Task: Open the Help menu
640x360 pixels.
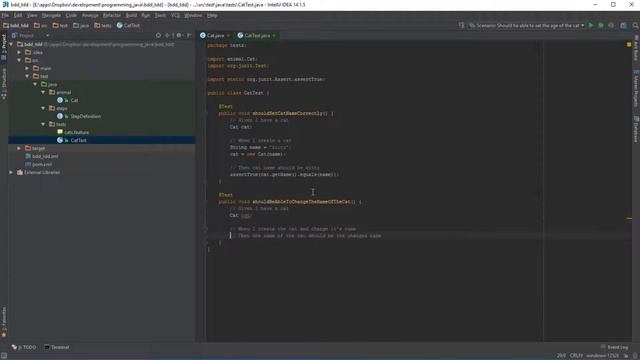Action: click(212, 15)
